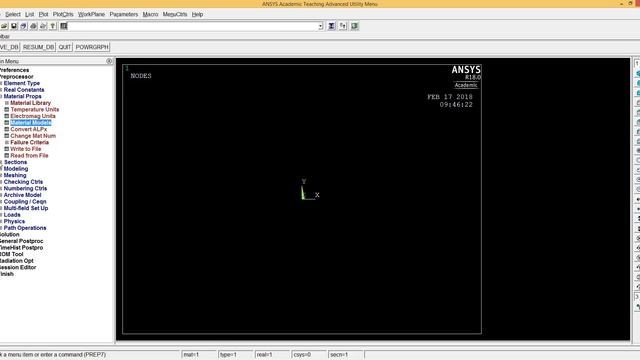Collapse the Main Menu panel icon
Viewport: 640px width, 360px height.
(x=109, y=61)
